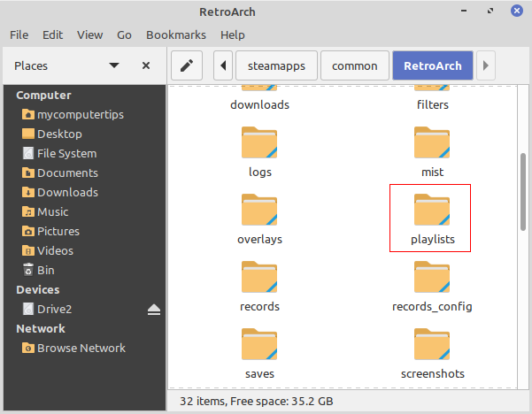The height and width of the screenshot is (414, 532).
Task: Navigate to common path button
Action: [355, 65]
